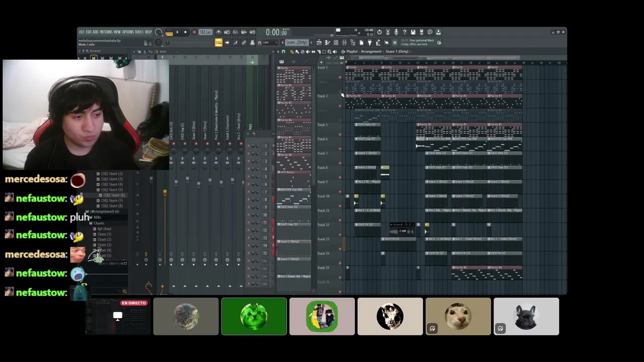Adjust the main volume knob in top toolbar
The image size is (644, 362).
158,32
